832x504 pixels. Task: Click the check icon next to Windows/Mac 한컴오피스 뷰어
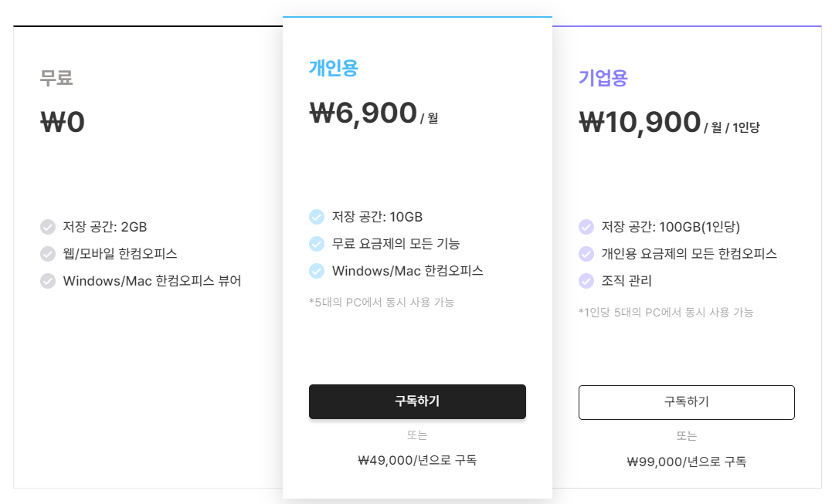47,280
